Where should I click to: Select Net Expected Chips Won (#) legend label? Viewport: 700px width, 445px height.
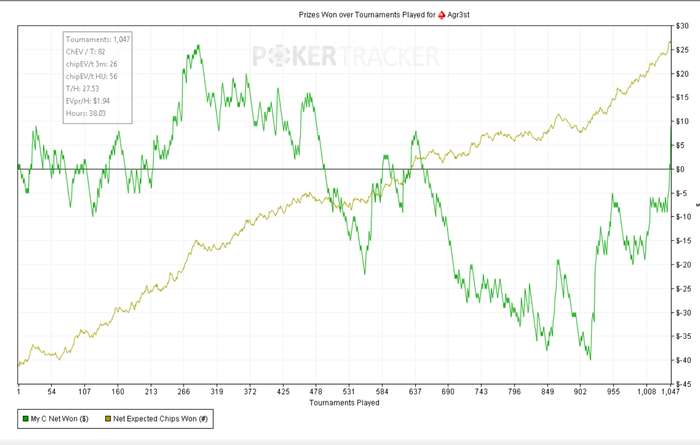160,419
